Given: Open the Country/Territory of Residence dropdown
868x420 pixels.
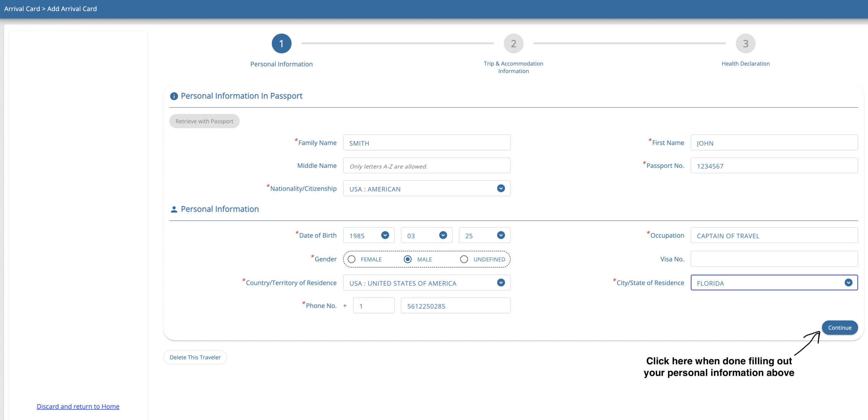Looking at the screenshot, I should click(501, 282).
